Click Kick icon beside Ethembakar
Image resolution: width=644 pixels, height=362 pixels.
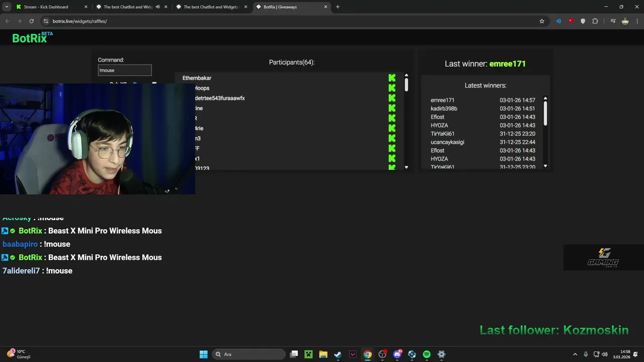(392, 78)
